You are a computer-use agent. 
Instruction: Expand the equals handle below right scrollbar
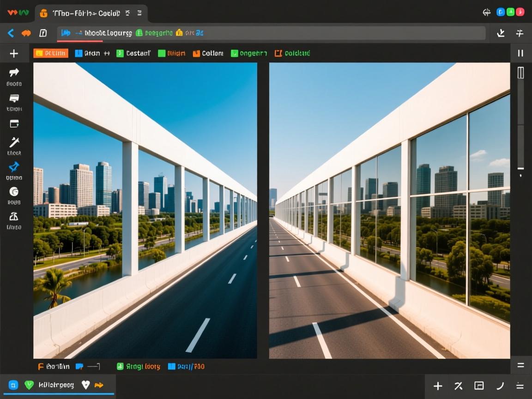(x=520, y=365)
